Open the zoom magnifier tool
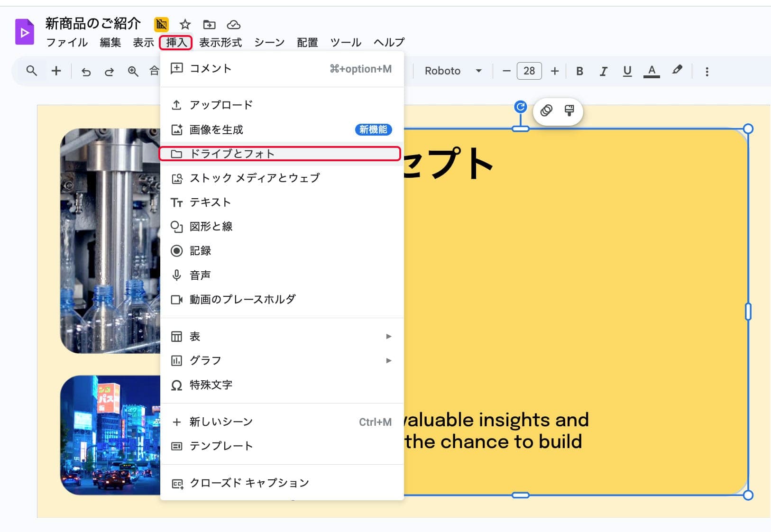The width and height of the screenshot is (771, 532). [133, 72]
